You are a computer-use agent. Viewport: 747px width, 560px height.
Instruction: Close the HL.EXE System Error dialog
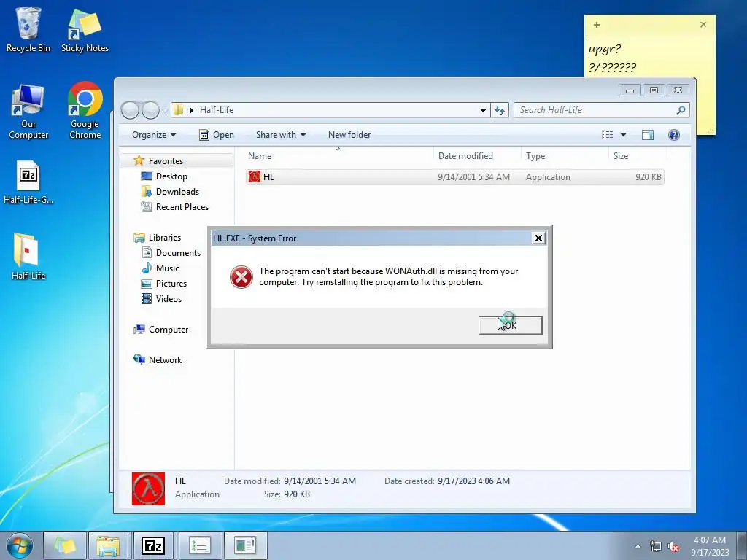click(538, 238)
